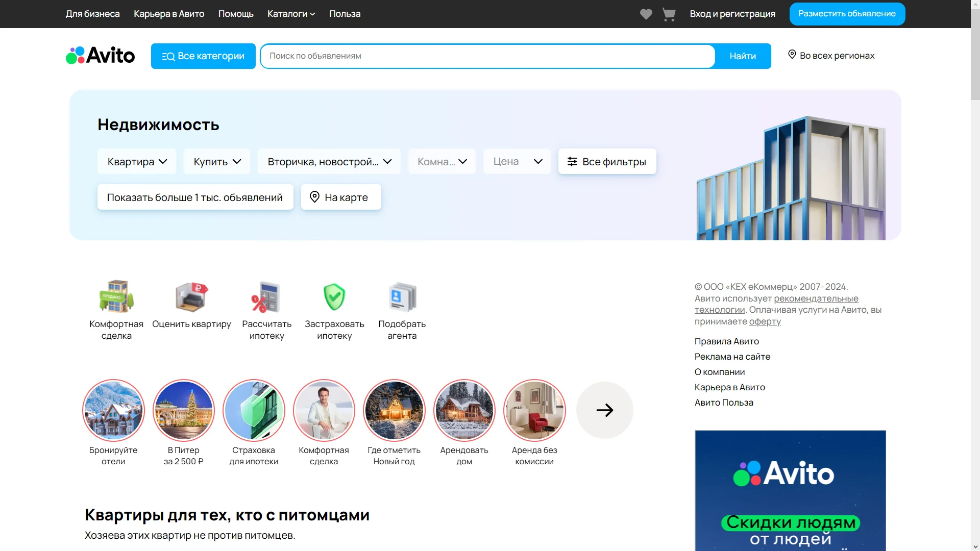Viewport: 980px width, 551px height.
Task: Open the Комнаты rooms dropdown
Action: coord(442,162)
